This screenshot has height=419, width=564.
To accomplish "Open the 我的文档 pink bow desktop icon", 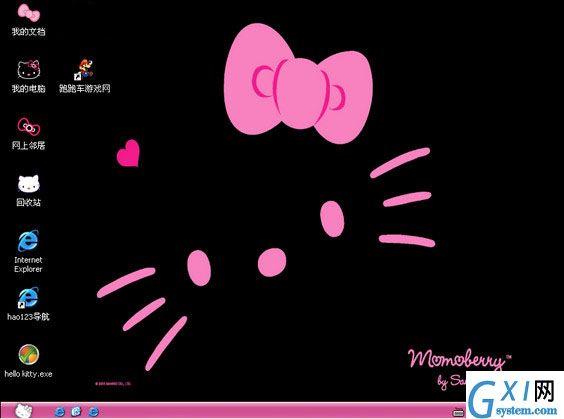I will [x=29, y=13].
